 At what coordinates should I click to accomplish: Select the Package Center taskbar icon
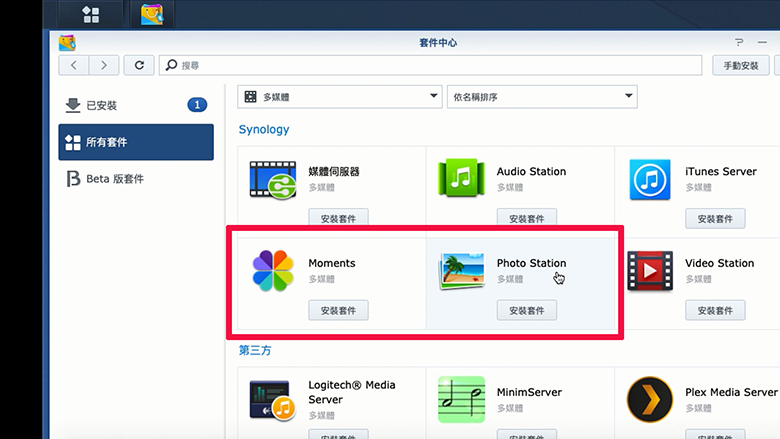point(152,14)
